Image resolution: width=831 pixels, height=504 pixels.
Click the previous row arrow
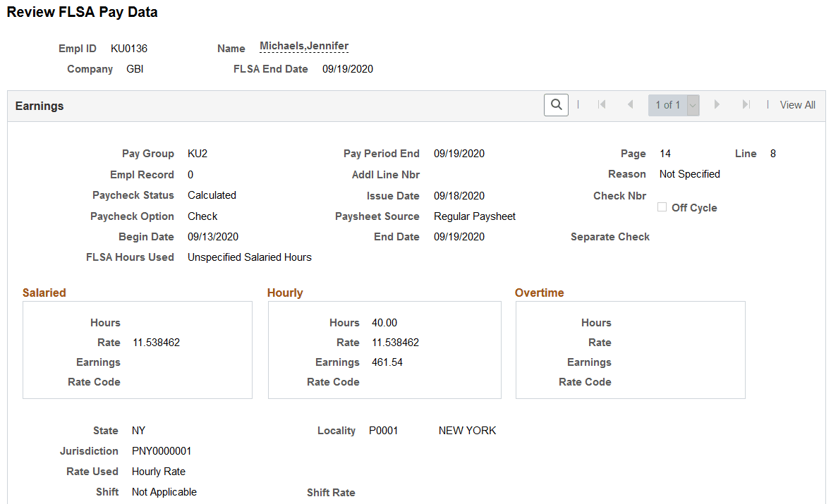tap(630, 104)
